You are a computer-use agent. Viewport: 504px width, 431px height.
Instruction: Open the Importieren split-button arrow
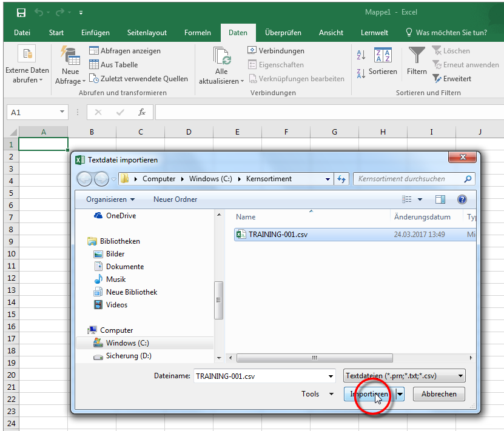pyautogui.click(x=400, y=394)
